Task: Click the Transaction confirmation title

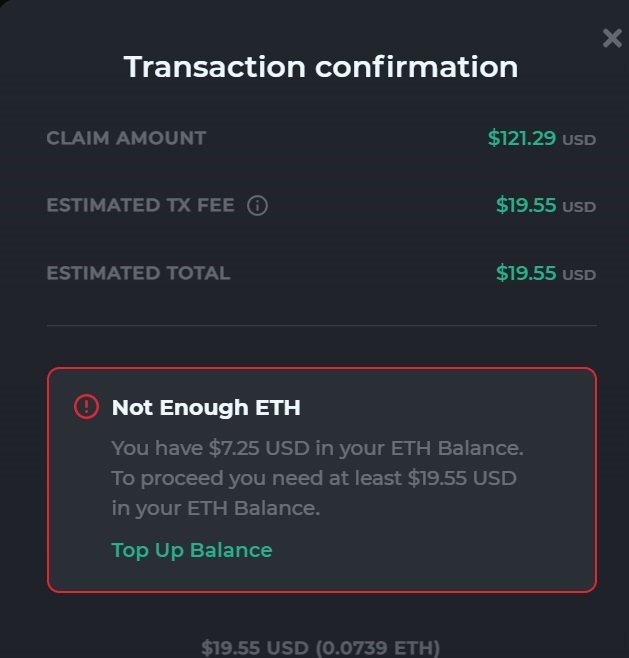Action: click(321, 67)
